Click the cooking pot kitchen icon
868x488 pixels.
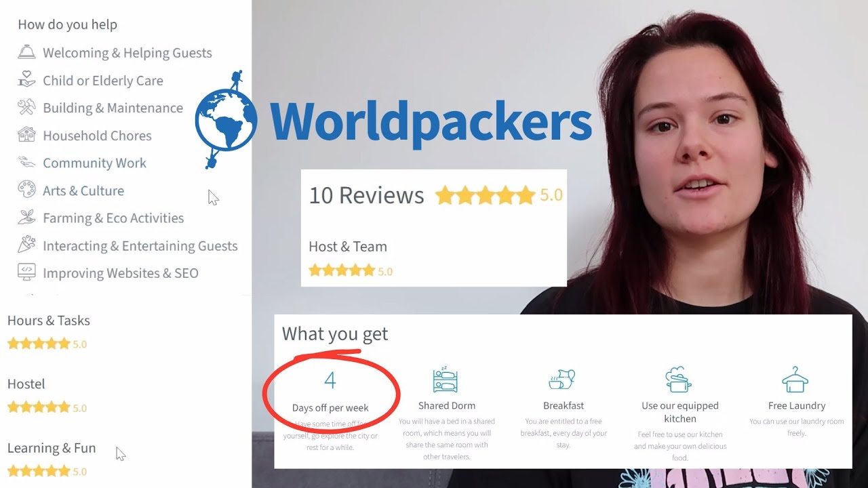point(678,380)
